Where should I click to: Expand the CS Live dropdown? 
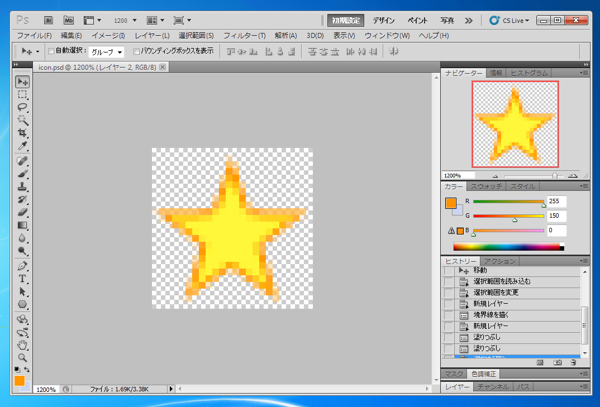[x=525, y=20]
